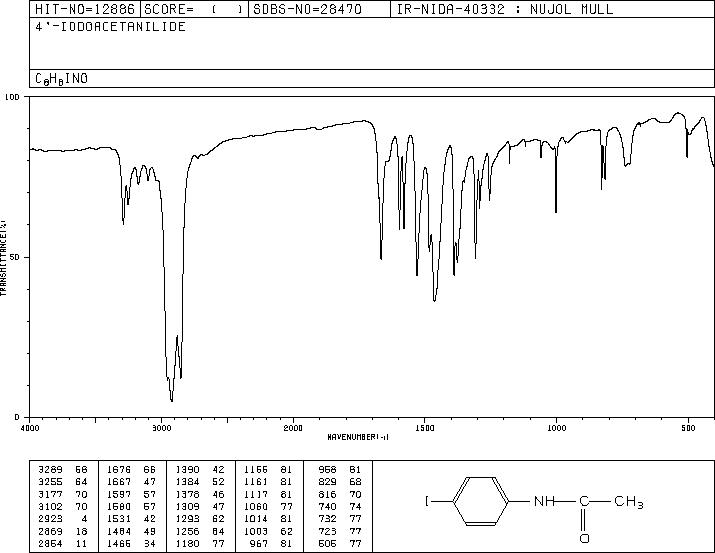715x553 pixels.
Task: Click the CH3 group in the structure
Action: pos(629,502)
